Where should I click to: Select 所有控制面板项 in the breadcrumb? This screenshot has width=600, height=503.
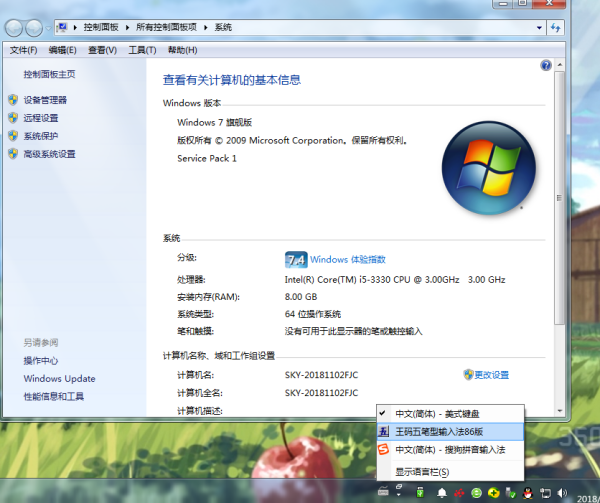166,28
